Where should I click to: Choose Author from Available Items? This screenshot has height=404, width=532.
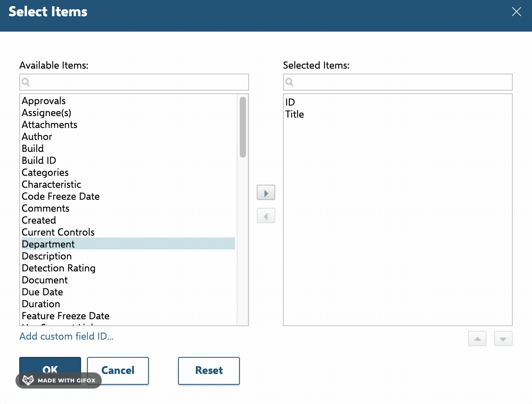(x=128, y=136)
